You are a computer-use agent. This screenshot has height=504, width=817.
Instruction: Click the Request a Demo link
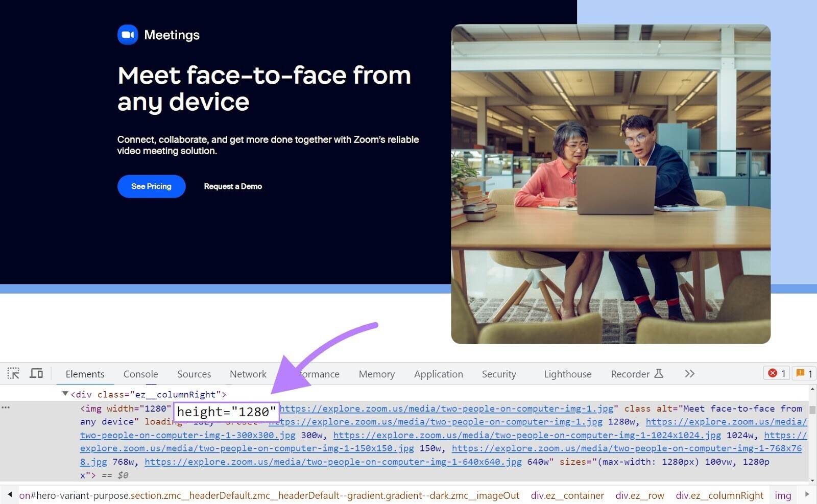(233, 186)
